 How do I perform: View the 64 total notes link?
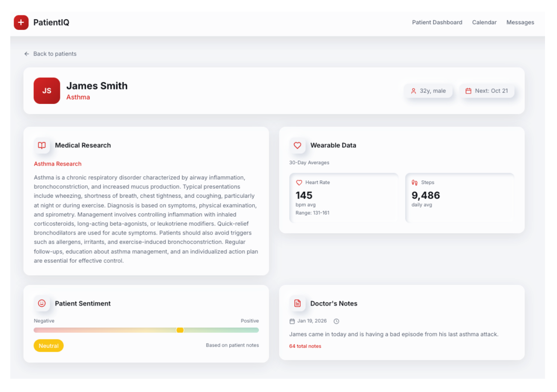coord(305,346)
